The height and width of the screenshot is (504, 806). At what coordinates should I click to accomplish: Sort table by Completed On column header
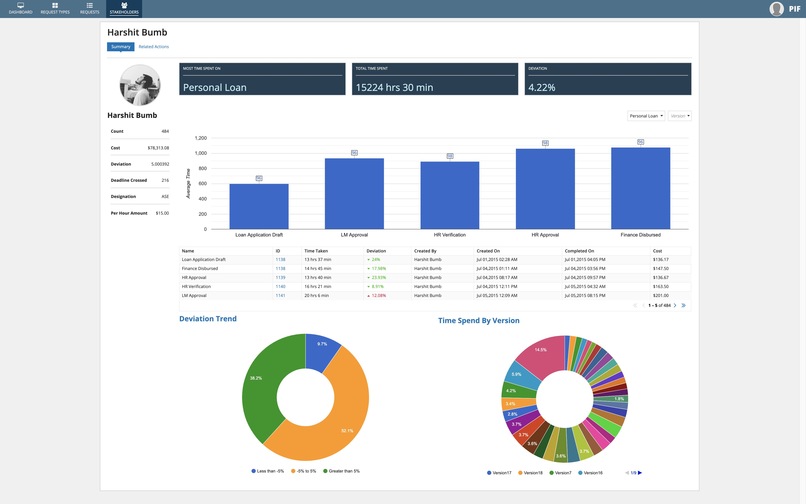pos(579,251)
